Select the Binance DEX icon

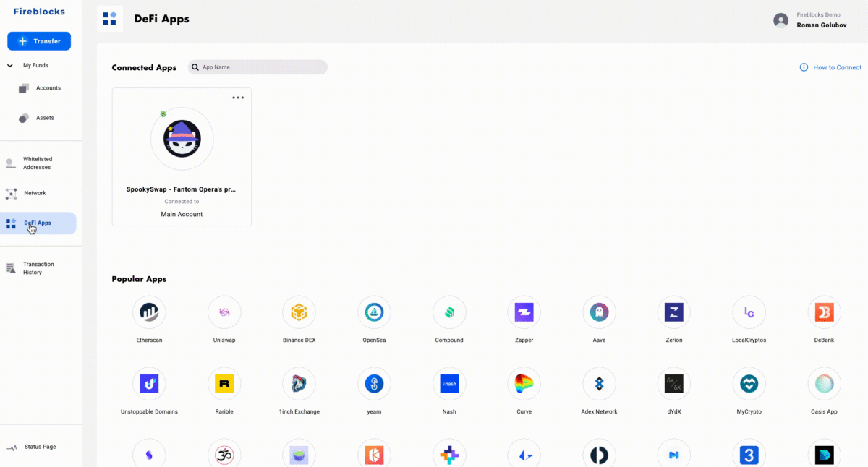(299, 312)
